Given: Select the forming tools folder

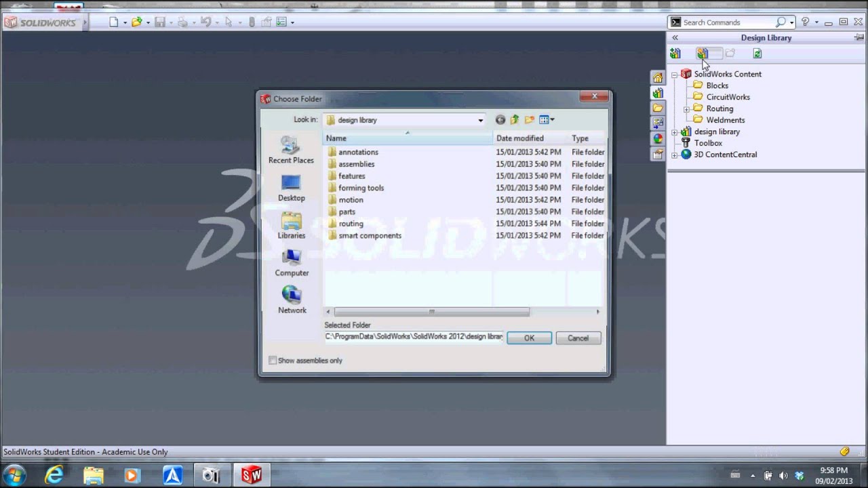Looking at the screenshot, I should coord(355,188).
